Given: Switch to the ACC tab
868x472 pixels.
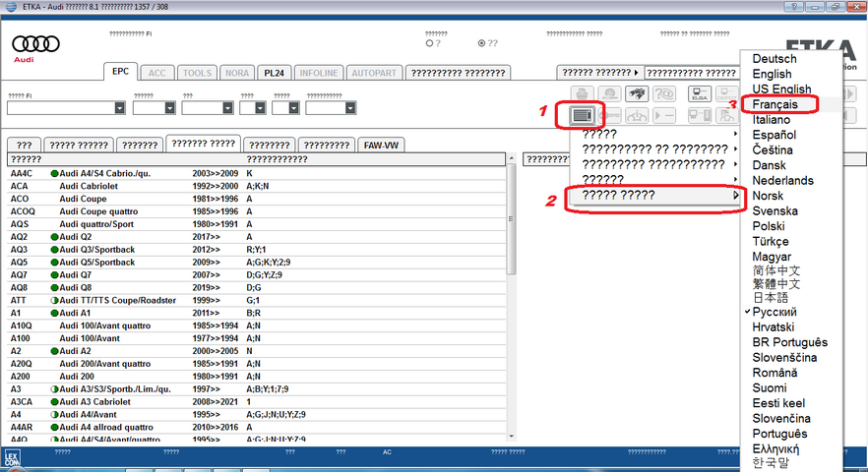Looking at the screenshot, I should (x=156, y=73).
